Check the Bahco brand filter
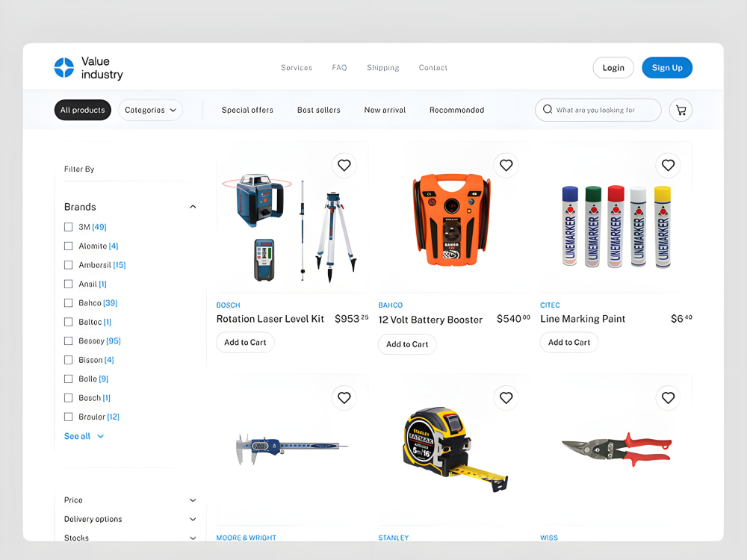747x560 pixels. 69,303
